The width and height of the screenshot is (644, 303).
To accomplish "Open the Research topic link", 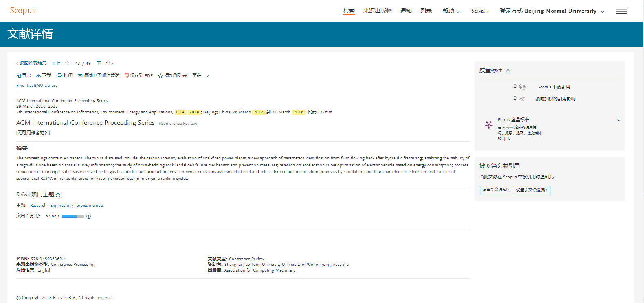I will point(38,206).
